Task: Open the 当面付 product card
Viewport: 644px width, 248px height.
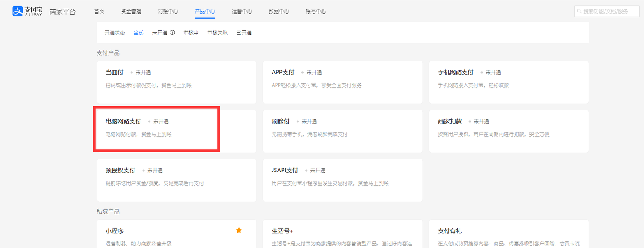Action: pyautogui.click(x=176, y=82)
